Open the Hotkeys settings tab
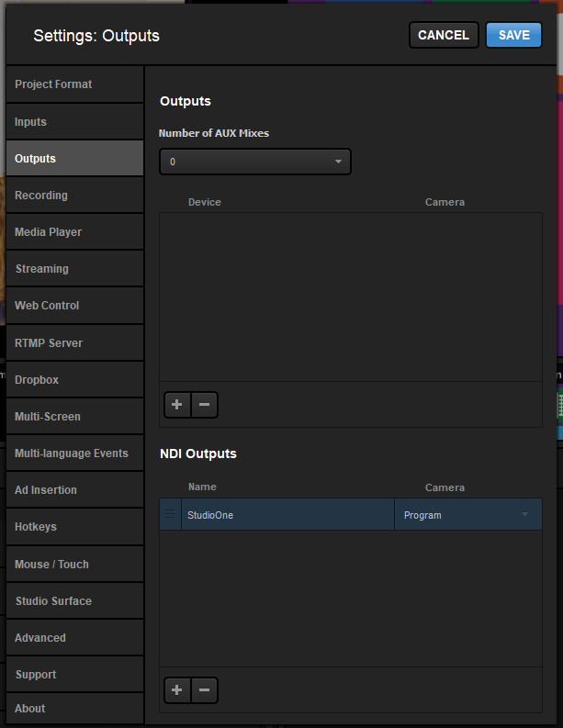Viewport: 563px width, 728px height. (x=74, y=527)
